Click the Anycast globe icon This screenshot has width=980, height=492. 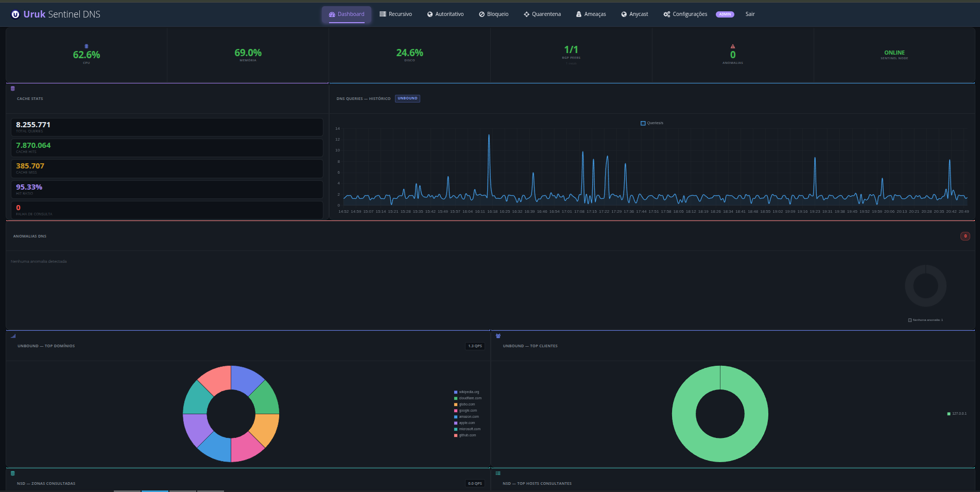[x=624, y=14]
